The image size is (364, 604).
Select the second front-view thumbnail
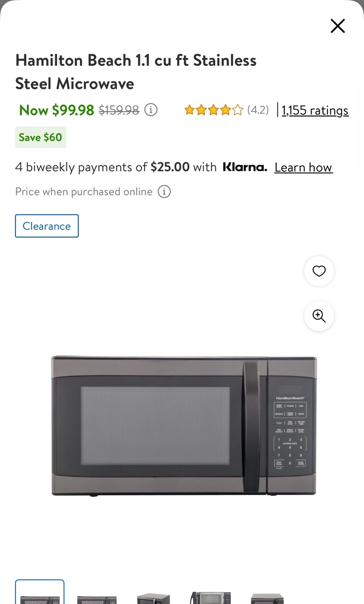tap(97, 598)
